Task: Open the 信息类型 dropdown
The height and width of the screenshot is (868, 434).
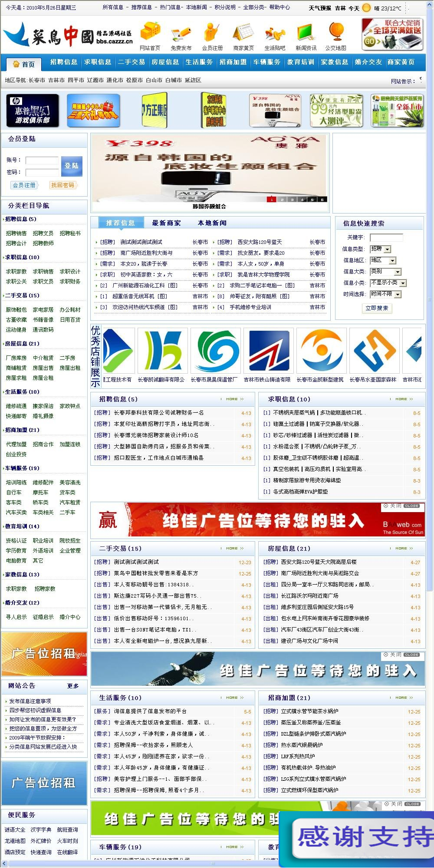Action: tap(381, 249)
